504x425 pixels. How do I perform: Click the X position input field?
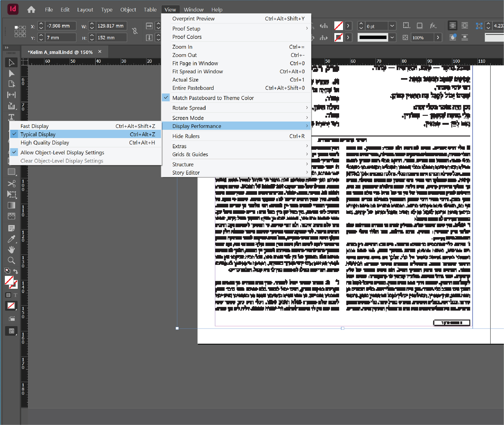[60, 26]
